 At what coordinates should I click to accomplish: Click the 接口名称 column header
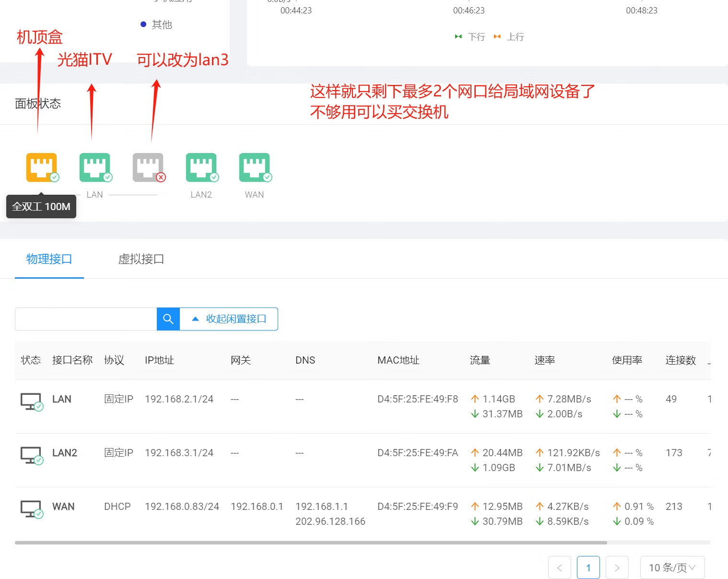[72, 360]
